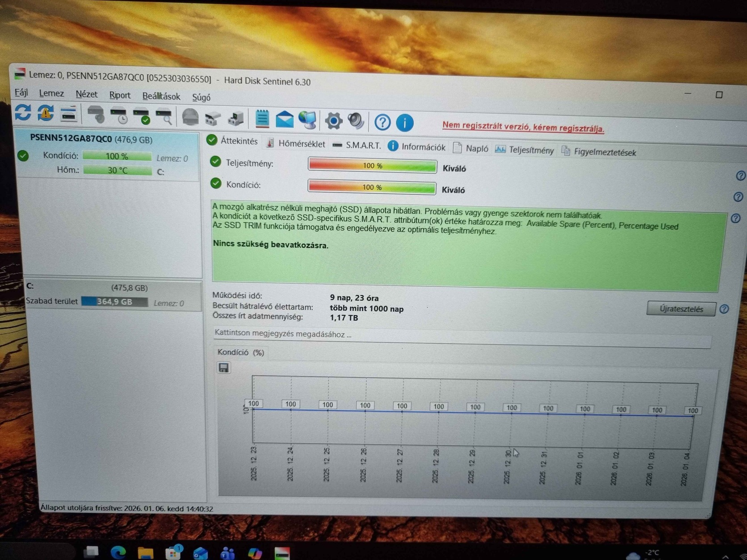The width and height of the screenshot is (747, 560).
Task: Click the grey dome-shaped disk toolbar icon
Action: click(190, 117)
